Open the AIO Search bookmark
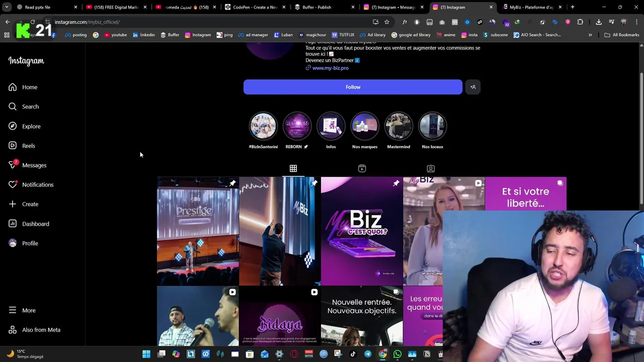 pyautogui.click(x=537, y=35)
